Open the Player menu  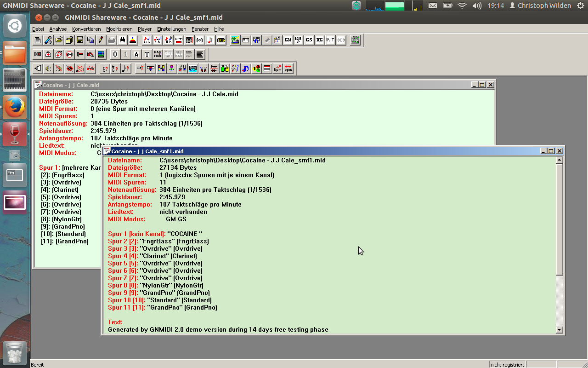click(x=145, y=29)
